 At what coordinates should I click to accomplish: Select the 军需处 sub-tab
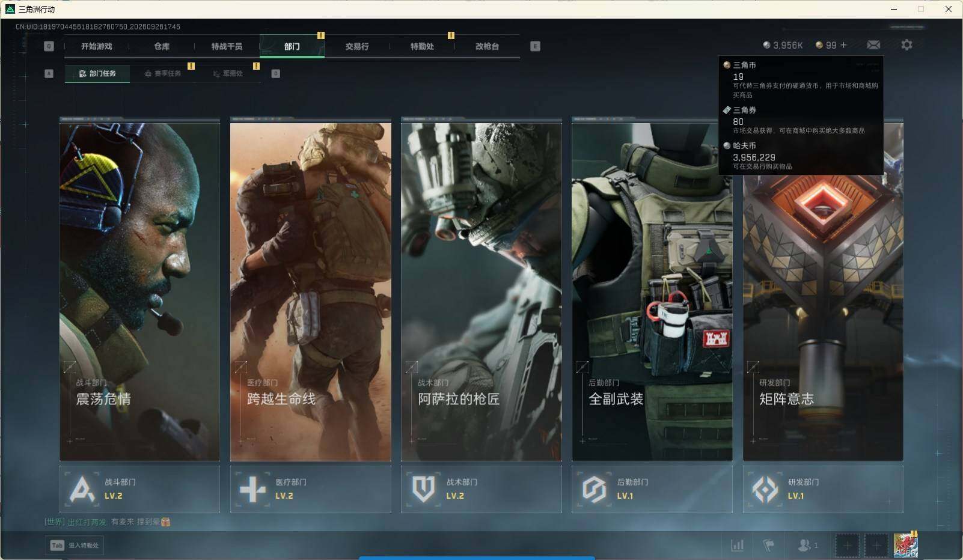pyautogui.click(x=228, y=73)
